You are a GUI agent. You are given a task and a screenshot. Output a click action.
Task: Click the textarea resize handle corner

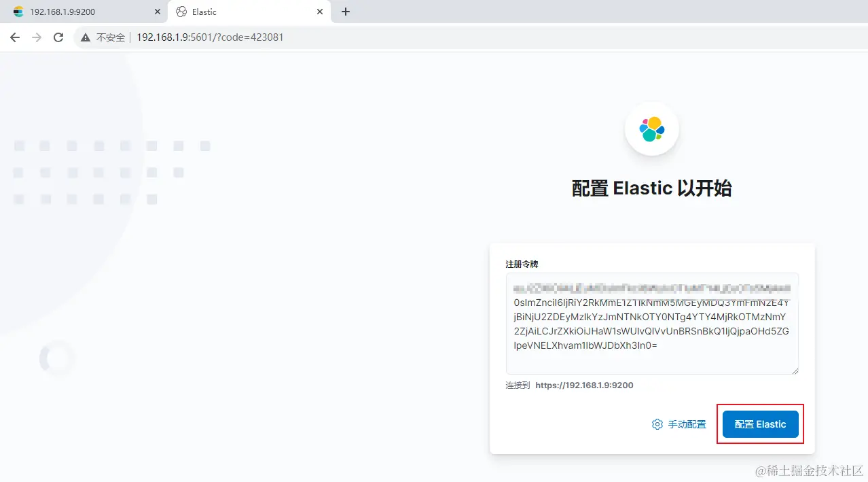click(795, 370)
